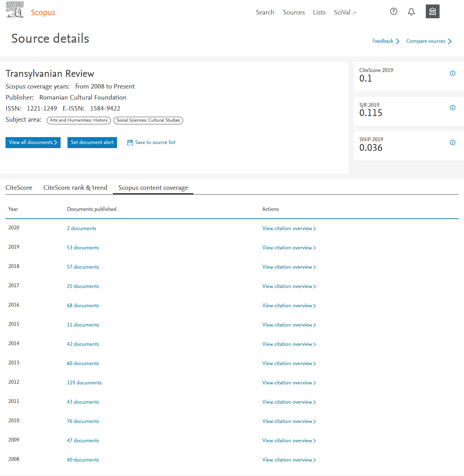The width and height of the screenshot is (464, 476).
Task: Switch to the CiteScore tab
Action: [x=19, y=188]
